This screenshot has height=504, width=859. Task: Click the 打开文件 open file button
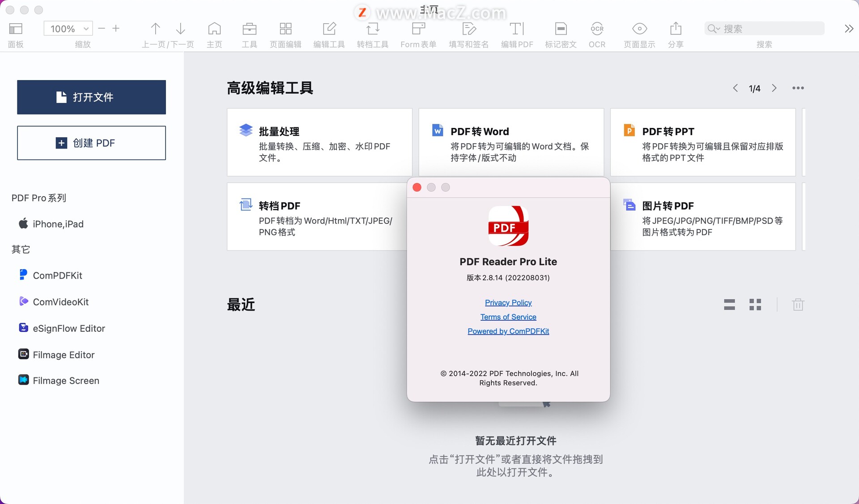[x=91, y=97]
